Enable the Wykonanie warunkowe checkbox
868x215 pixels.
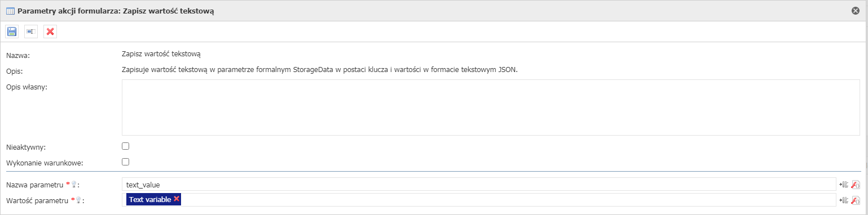click(126, 162)
